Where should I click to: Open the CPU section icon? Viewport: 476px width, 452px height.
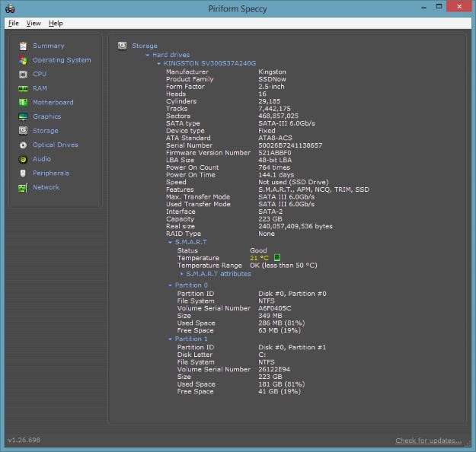pyautogui.click(x=23, y=74)
